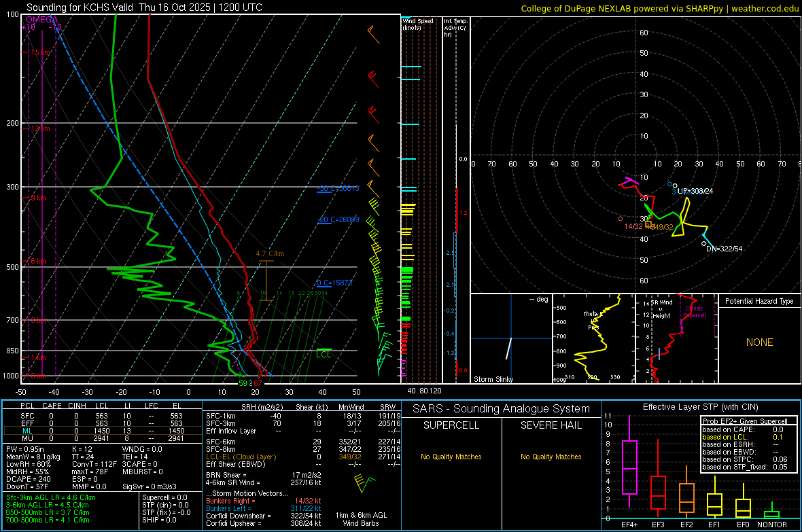The image size is (802, 532).
Task: Click the 15 km height marker
Action: (40, 53)
